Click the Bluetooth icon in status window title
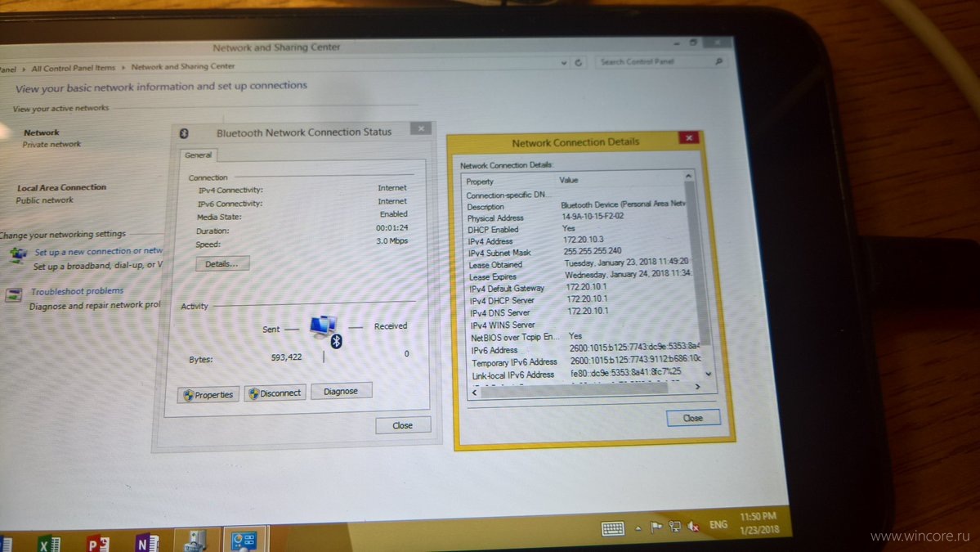This screenshot has height=552, width=980. click(185, 133)
